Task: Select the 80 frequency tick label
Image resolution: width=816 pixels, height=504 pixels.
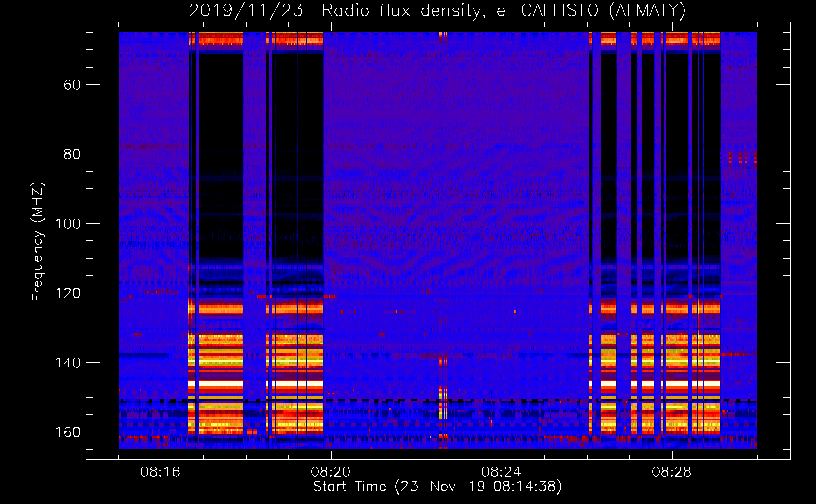Action: pyautogui.click(x=72, y=154)
